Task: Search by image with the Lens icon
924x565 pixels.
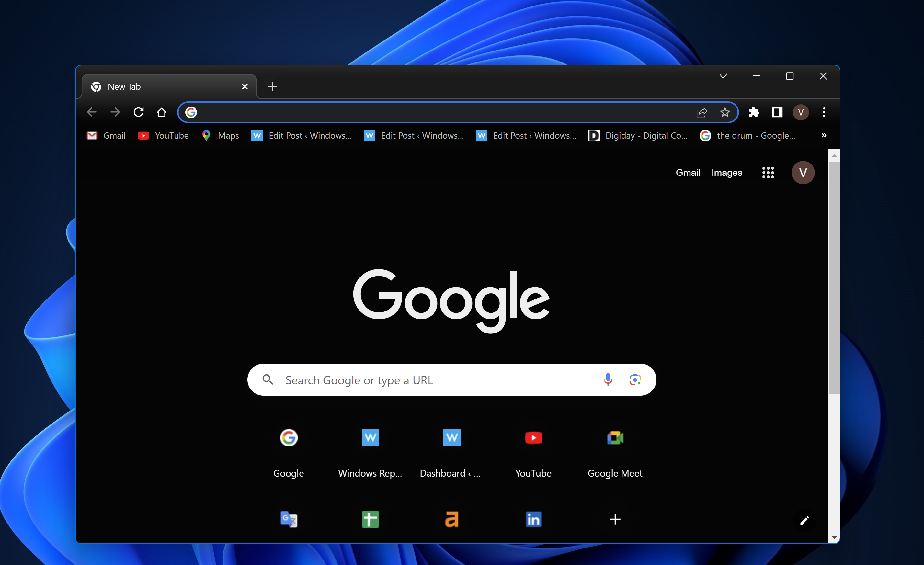Action: tap(635, 379)
